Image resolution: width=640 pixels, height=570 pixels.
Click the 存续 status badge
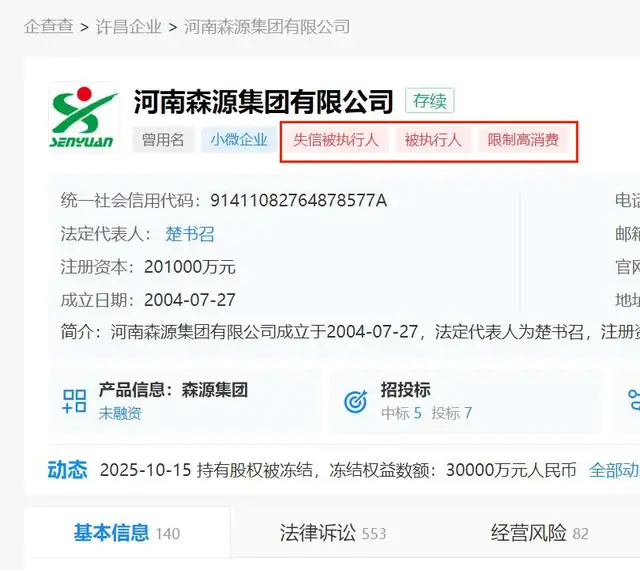429,100
